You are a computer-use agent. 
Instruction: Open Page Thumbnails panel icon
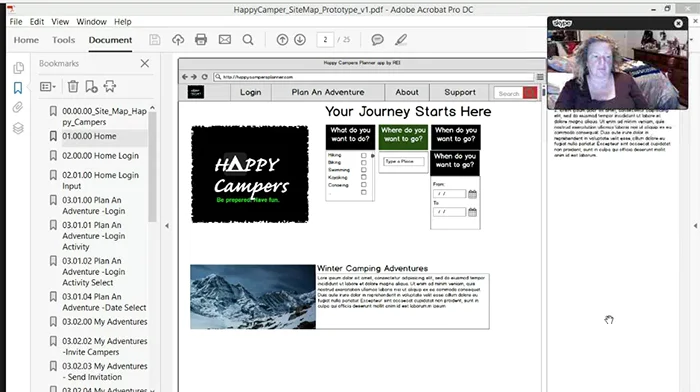pos(18,68)
